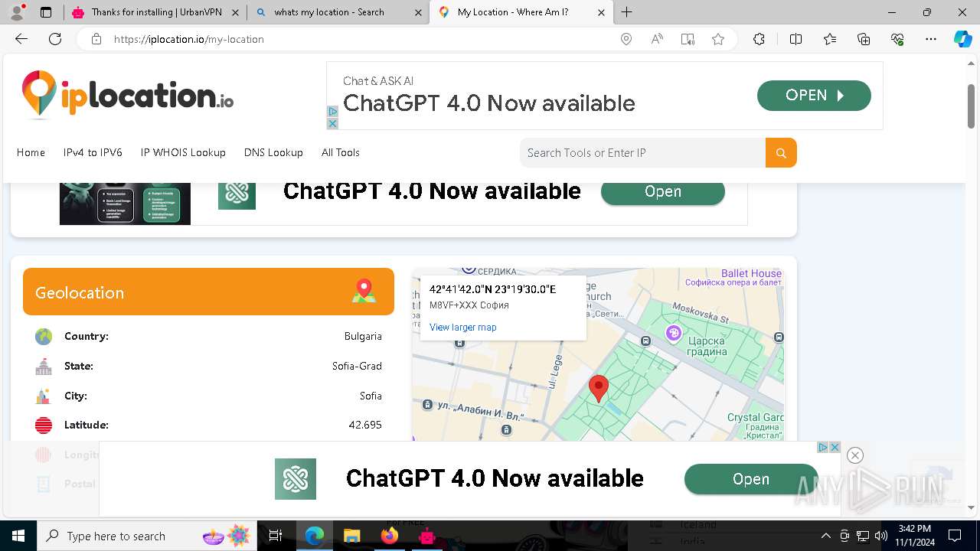Open Task View on taskbar
980x551 pixels.
(276, 536)
